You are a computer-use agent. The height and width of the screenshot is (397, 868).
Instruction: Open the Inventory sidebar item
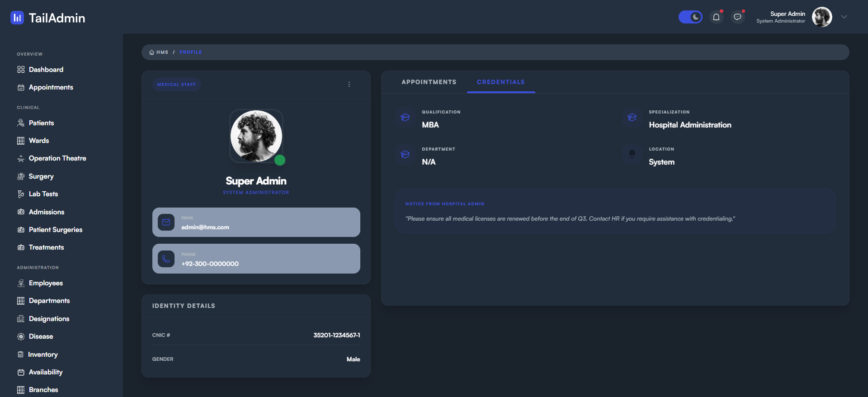click(x=42, y=354)
